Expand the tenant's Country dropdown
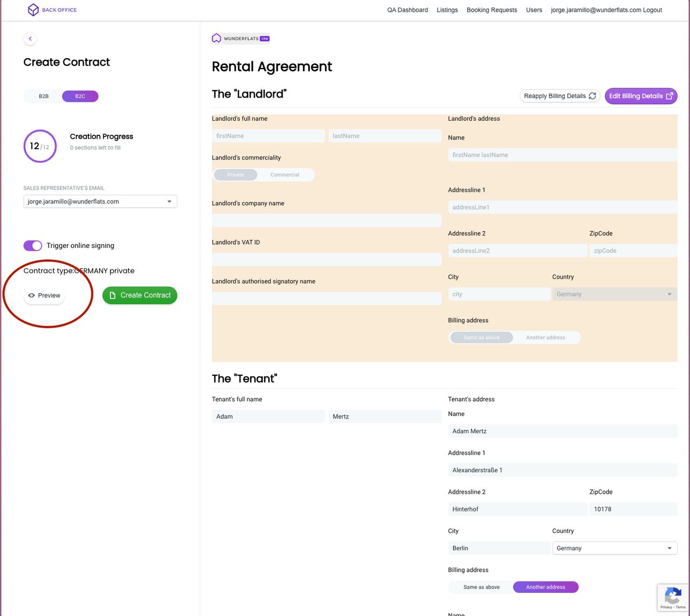690x616 pixels. (x=615, y=548)
